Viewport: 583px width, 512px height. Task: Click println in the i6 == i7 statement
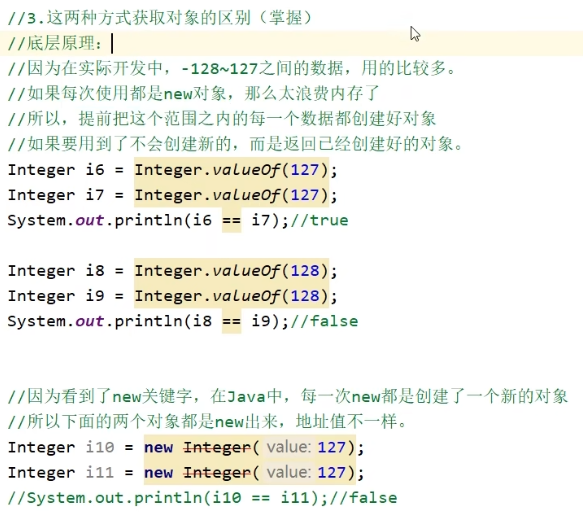(149, 221)
